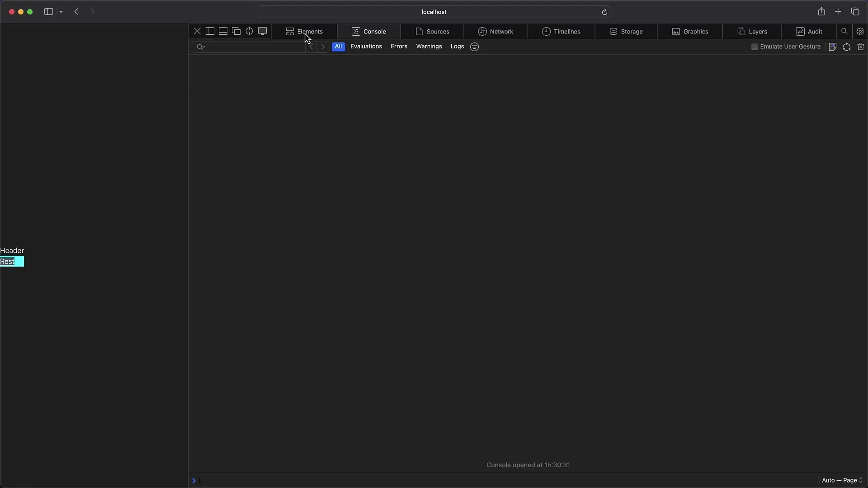Clear console with trash icon

click(861, 47)
